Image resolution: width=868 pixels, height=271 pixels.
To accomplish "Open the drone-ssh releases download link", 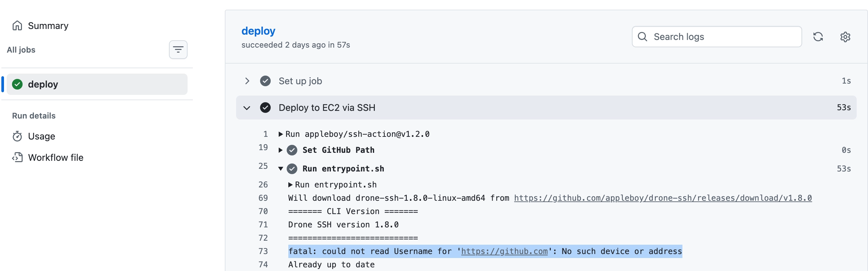I will click(x=663, y=198).
